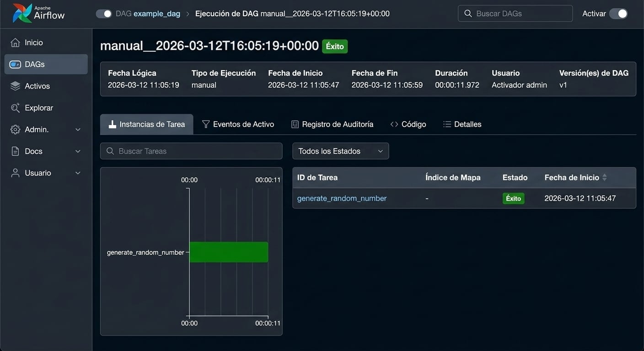Click the Código brackets icon
The height and width of the screenshot is (351, 644).
[x=394, y=124]
